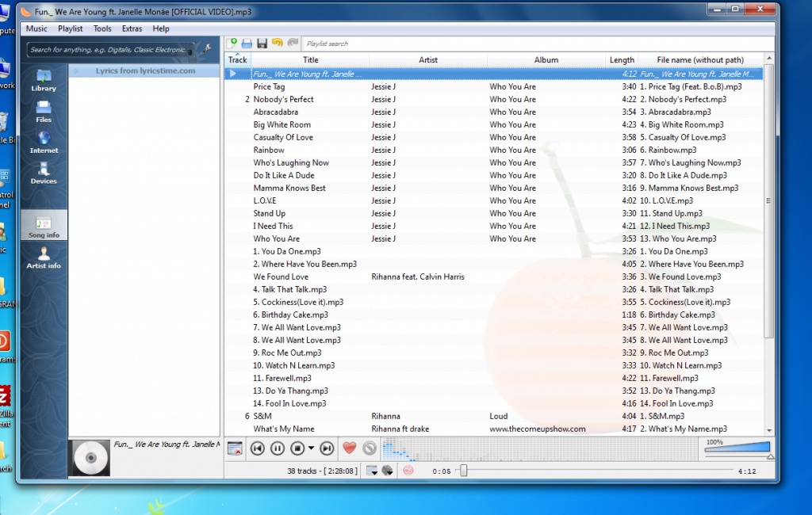Click the new playlist icon
Viewport: 812px width, 515px height.
coord(232,43)
